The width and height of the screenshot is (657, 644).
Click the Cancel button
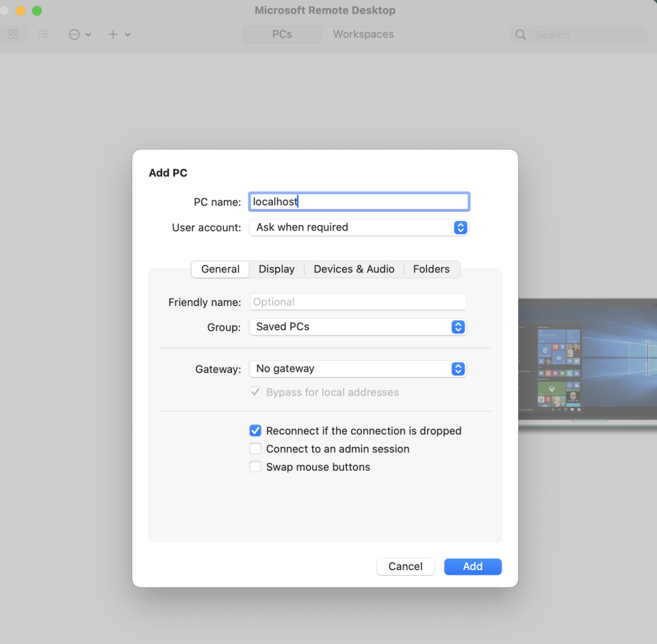pos(405,566)
